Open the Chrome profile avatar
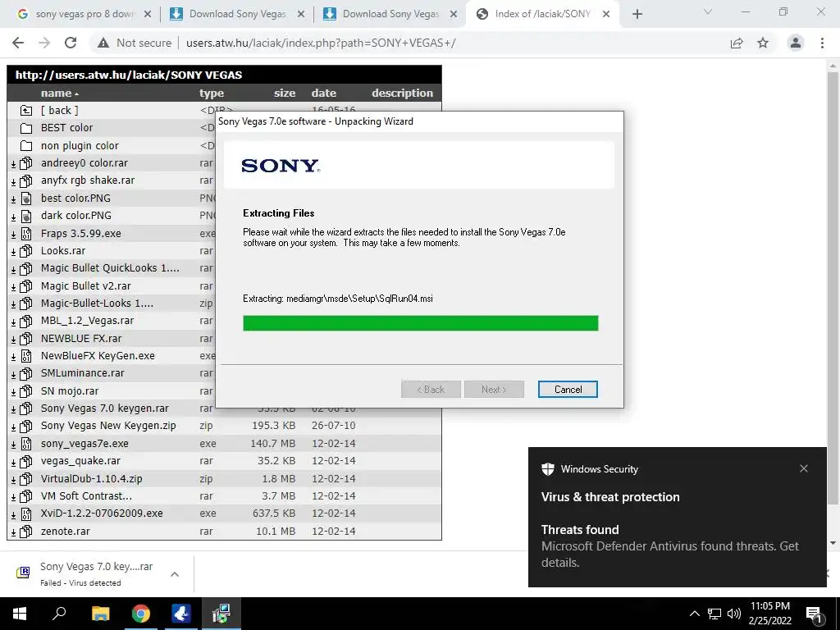This screenshot has height=630, width=840. (x=796, y=43)
